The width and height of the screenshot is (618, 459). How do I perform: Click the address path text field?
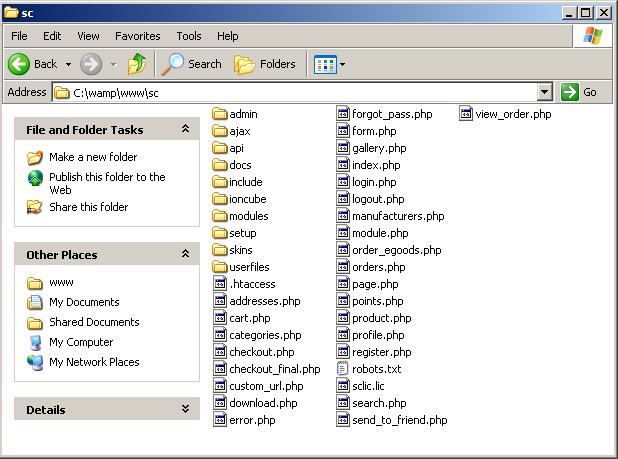click(300, 92)
